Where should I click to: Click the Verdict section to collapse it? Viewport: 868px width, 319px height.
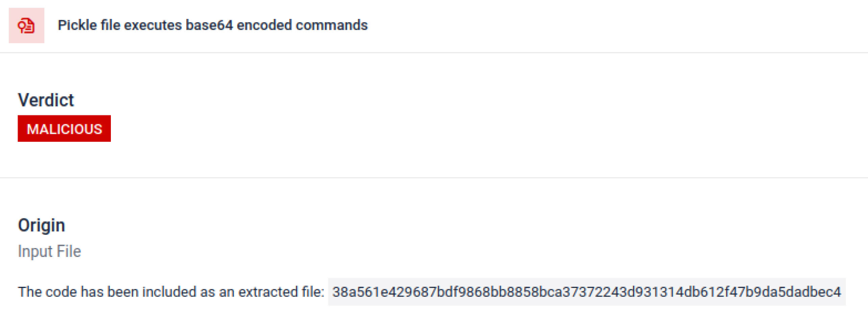(x=46, y=100)
